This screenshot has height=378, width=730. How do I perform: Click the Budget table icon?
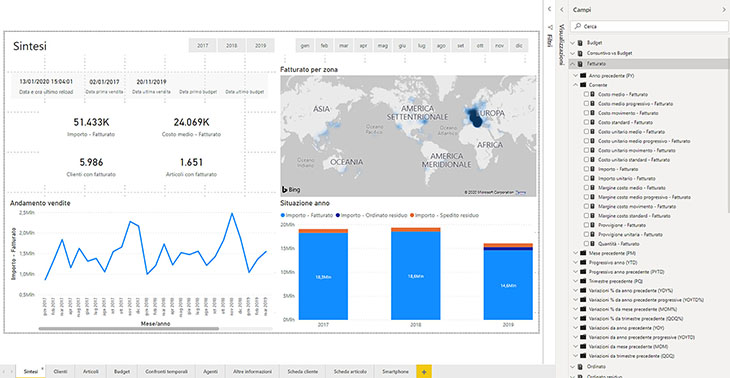pos(580,43)
